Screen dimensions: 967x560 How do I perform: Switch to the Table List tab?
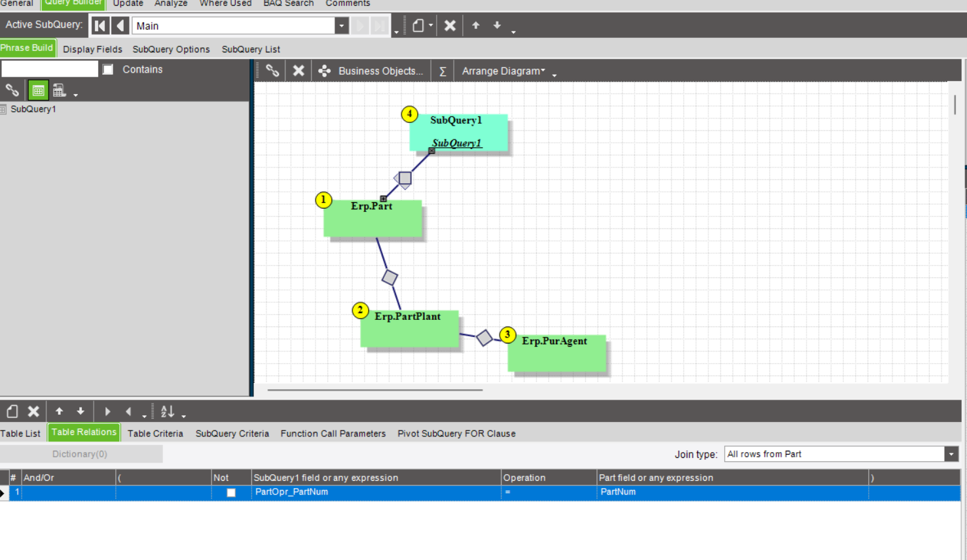coord(20,434)
